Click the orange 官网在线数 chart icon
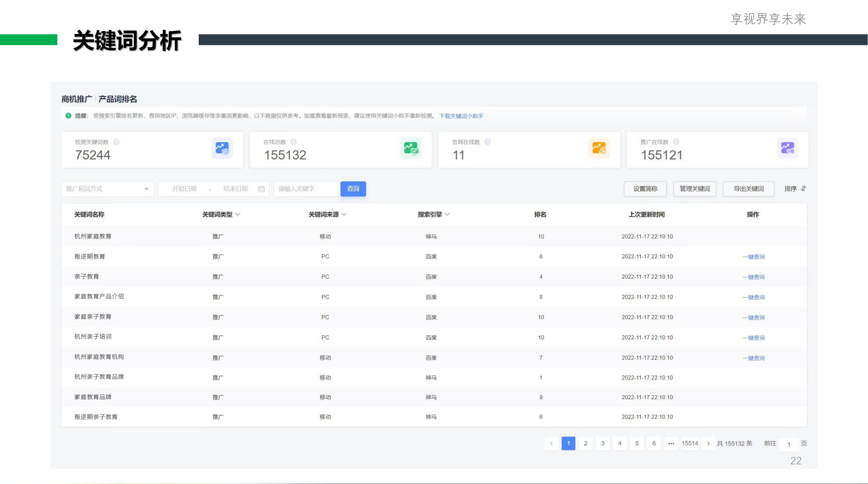Viewport: 868px width, 484px height. pyautogui.click(x=599, y=148)
